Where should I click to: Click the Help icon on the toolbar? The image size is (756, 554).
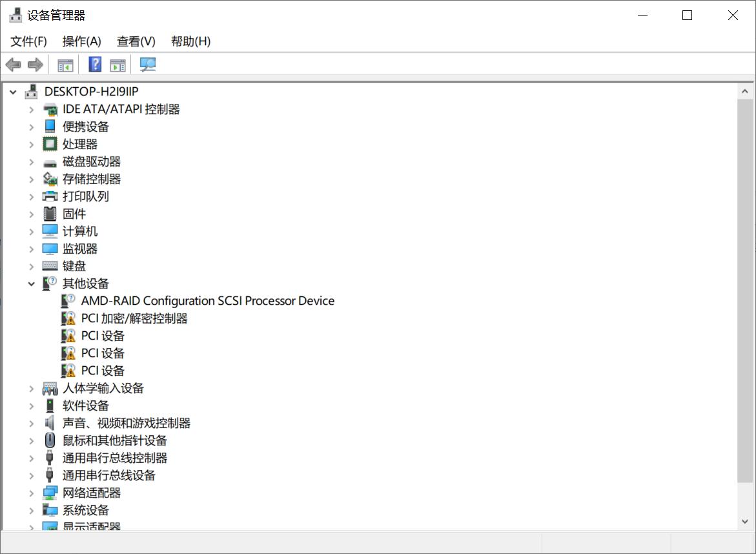click(94, 64)
